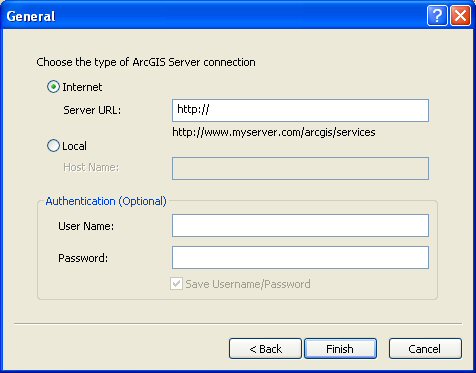Close the General dialog window

(460, 16)
